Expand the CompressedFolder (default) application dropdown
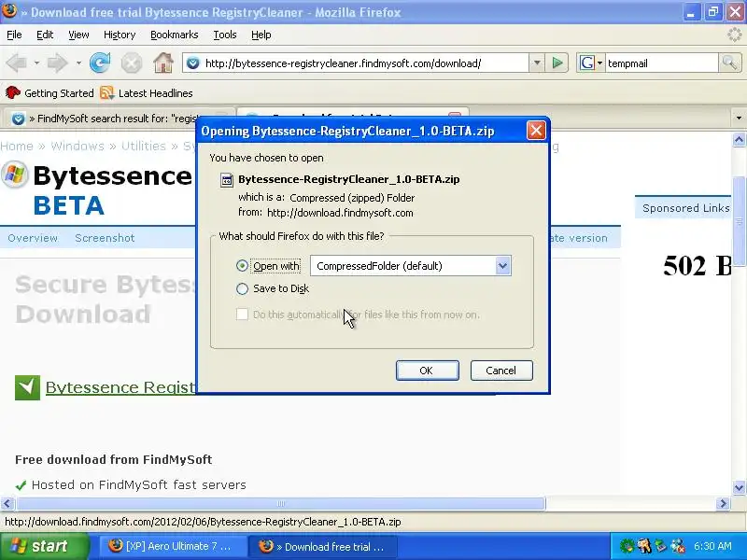Viewport: 747px width, 560px height. click(x=502, y=266)
